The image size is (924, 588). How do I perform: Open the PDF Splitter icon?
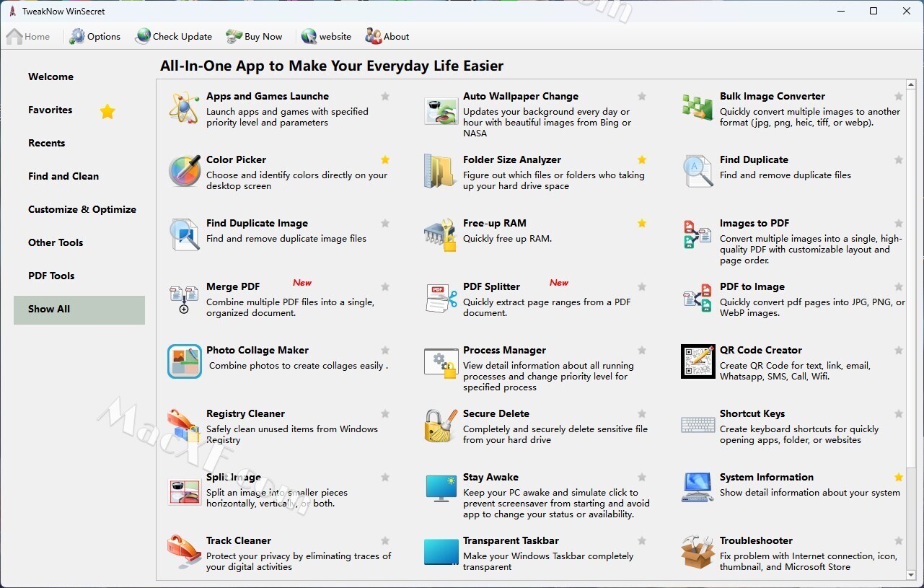pos(441,299)
